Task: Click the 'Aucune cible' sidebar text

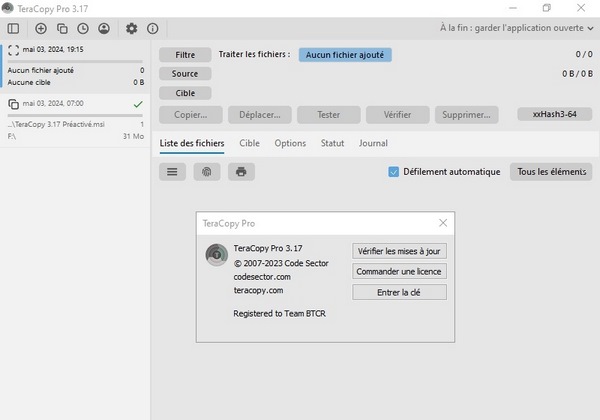Action: 29,82
